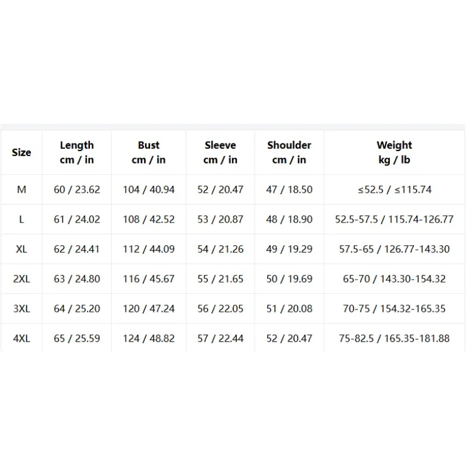The image size is (476, 476).
Task: Click the Length cm / in header
Action: pyautogui.click(x=77, y=152)
